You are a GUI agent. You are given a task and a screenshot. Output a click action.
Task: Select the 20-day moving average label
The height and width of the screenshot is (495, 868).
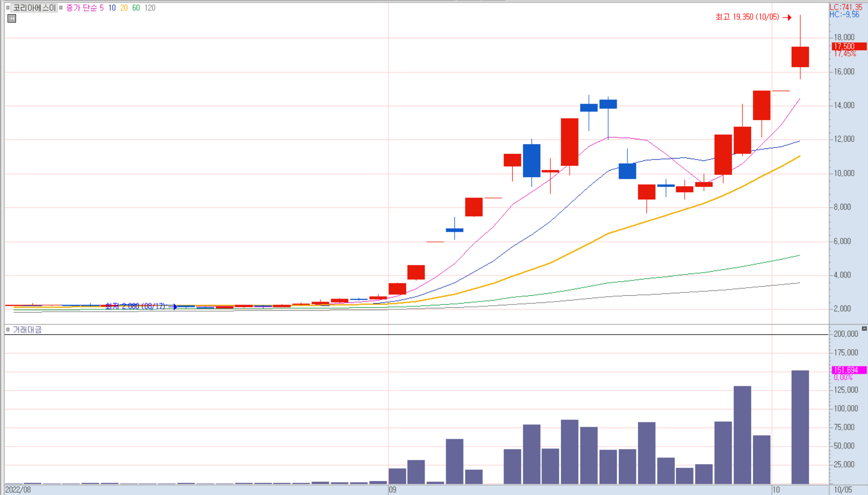click(124, 8)
